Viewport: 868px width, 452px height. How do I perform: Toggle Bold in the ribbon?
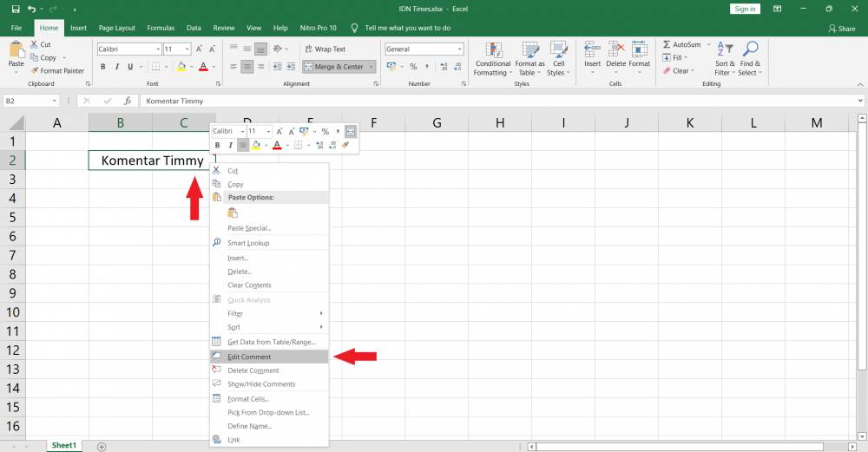click(103, 67)
